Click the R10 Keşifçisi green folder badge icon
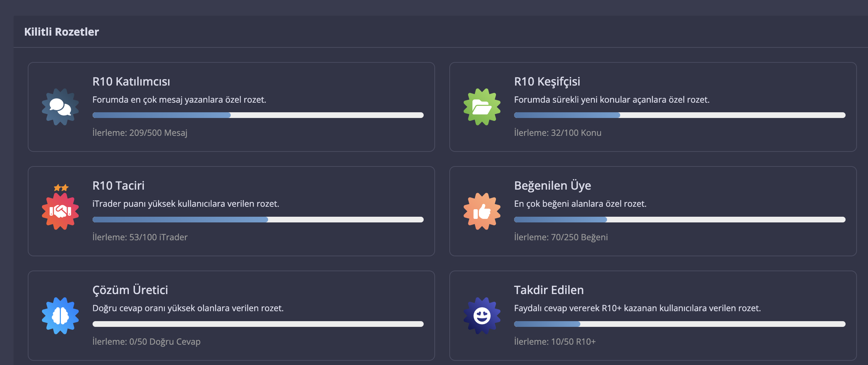The width and height of the screenshot is (868, 365). (482, 107)
